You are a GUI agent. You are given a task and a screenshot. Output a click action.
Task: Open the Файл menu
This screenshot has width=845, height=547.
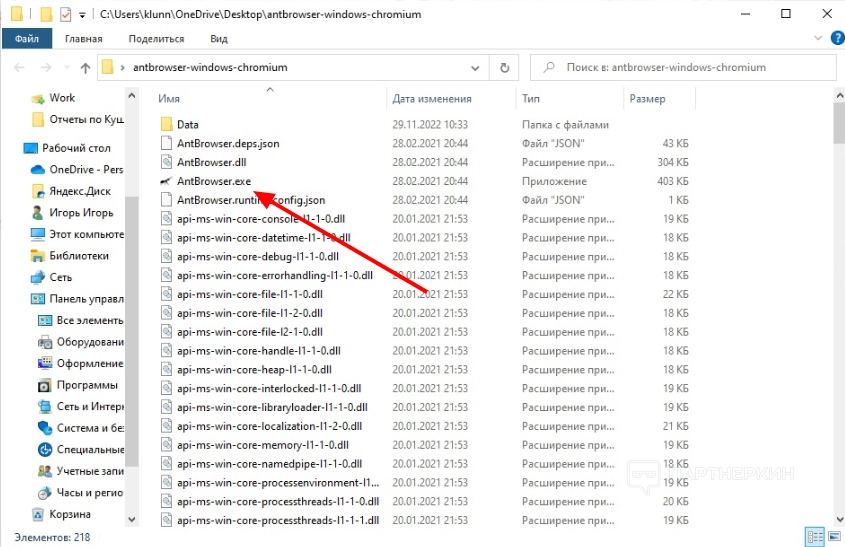pyautogui.click(x=26, y=39)
